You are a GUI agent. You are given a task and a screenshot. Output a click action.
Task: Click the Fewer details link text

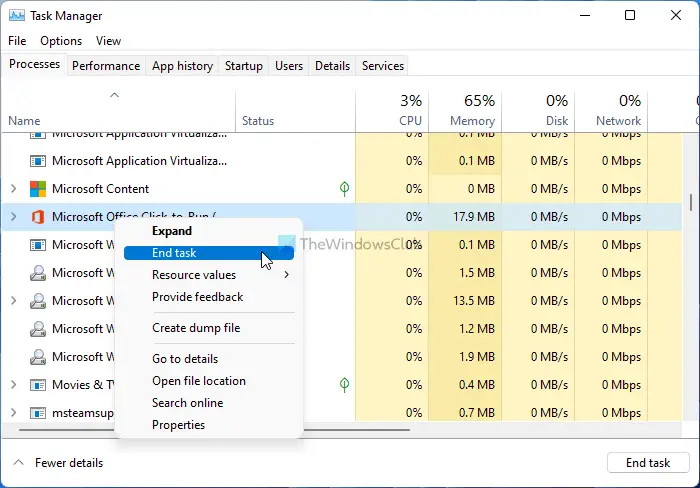(69, 463)
